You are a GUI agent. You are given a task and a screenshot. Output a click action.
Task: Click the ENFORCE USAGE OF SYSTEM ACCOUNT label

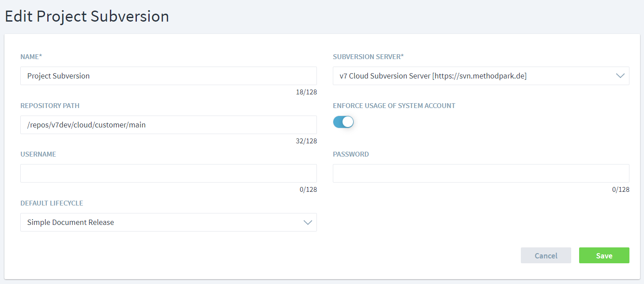click(x=394, y=106)
